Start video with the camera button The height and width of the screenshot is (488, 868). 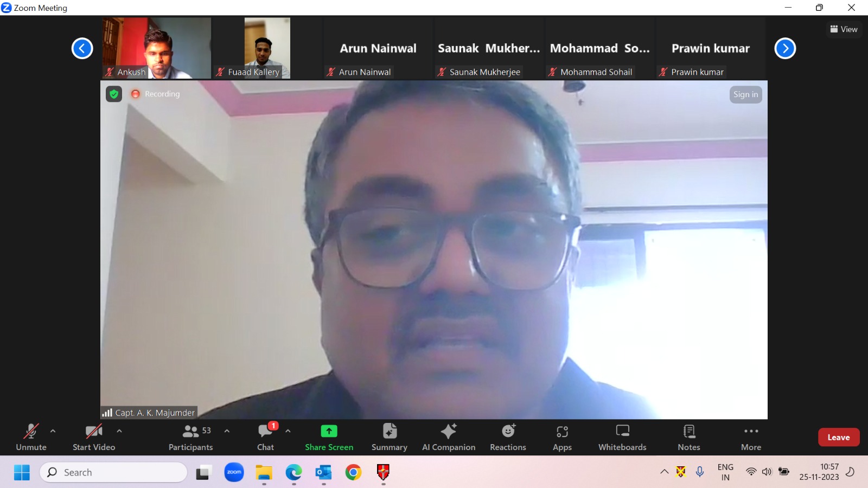tap(94, 437)
